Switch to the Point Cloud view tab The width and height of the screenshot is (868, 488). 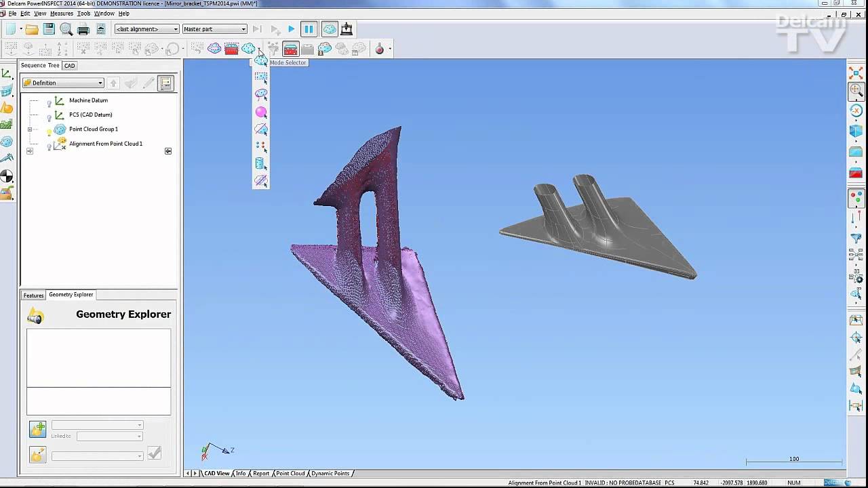290,474
